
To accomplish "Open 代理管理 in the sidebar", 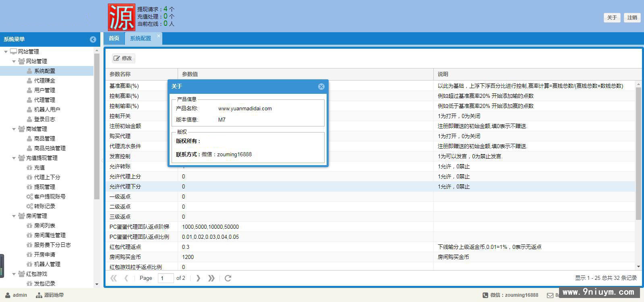I will [x=45, y=100].
